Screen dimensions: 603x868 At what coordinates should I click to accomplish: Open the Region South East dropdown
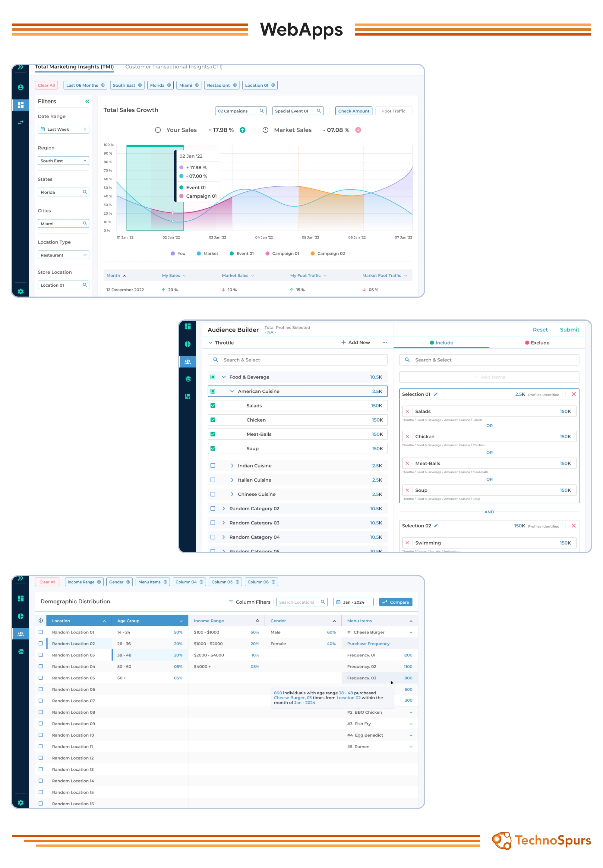[x=63, y=161]
